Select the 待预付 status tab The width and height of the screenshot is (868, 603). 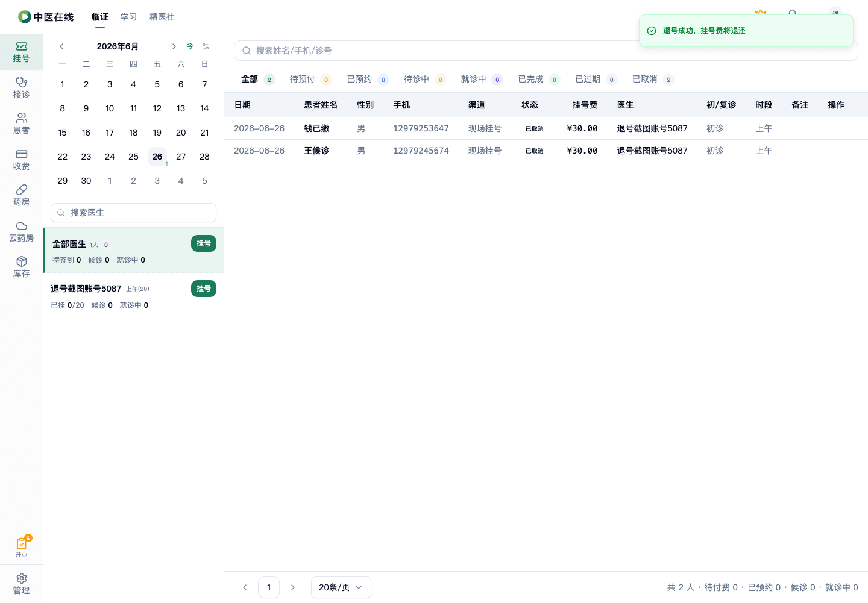point(310,79)
